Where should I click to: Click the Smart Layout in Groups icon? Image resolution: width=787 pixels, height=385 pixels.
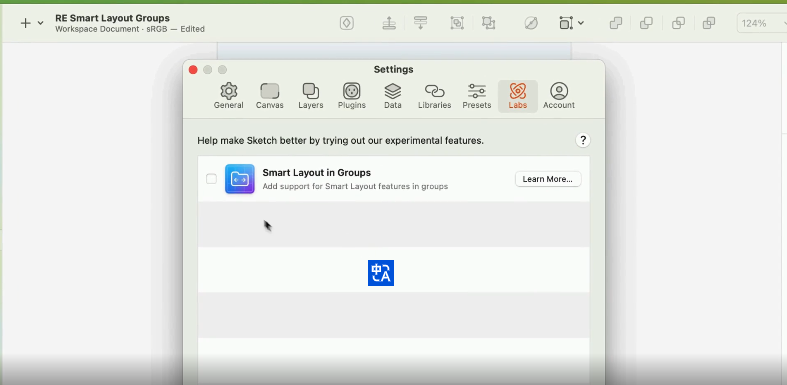[x=239, y=179]
